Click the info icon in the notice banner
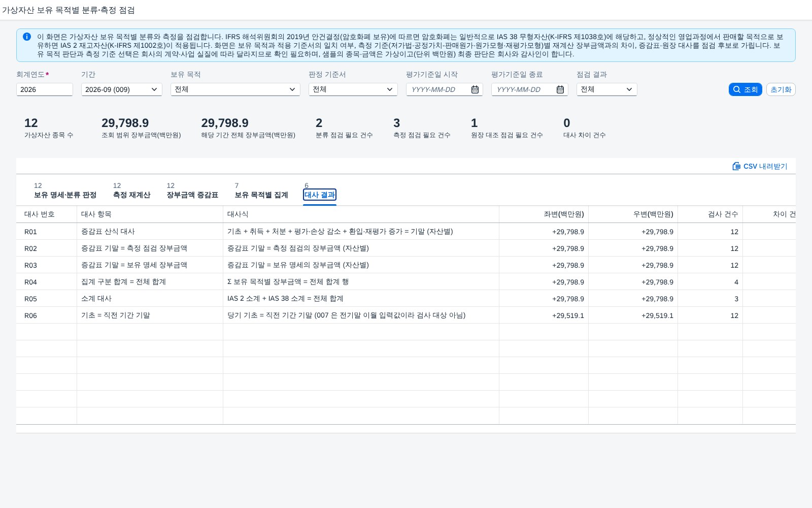Viewport: 812px width, 508px height. pos(27,37)
